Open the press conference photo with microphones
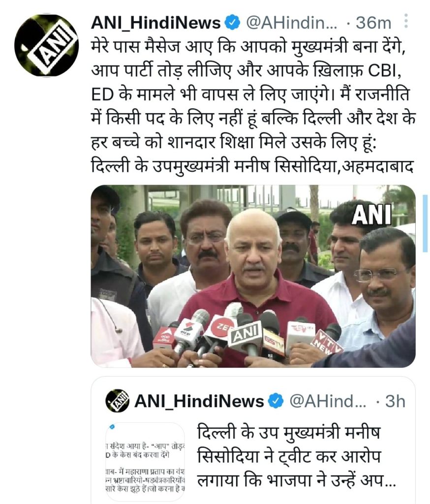Screen dimensions: 430x504 coord(253,276)
